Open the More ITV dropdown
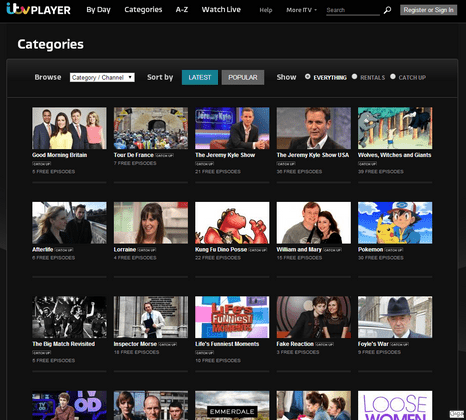The width and height of the screenshot is (466, 420). point(301,10)
